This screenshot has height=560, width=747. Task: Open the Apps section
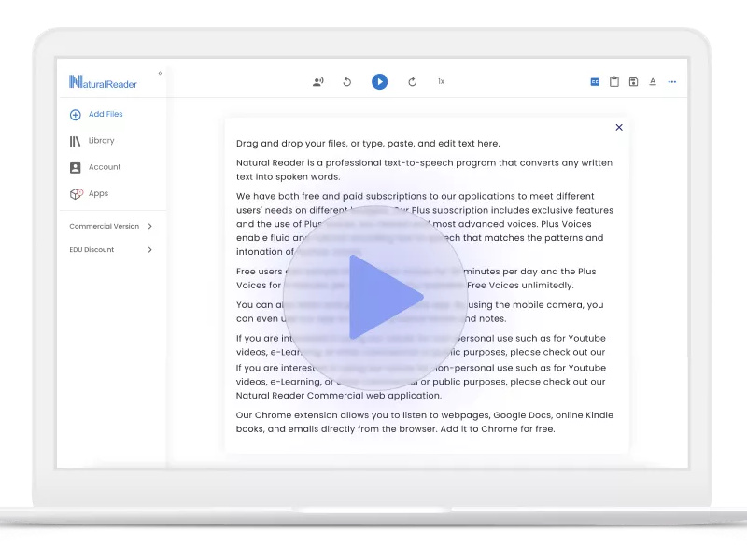[x=99, y=193]
